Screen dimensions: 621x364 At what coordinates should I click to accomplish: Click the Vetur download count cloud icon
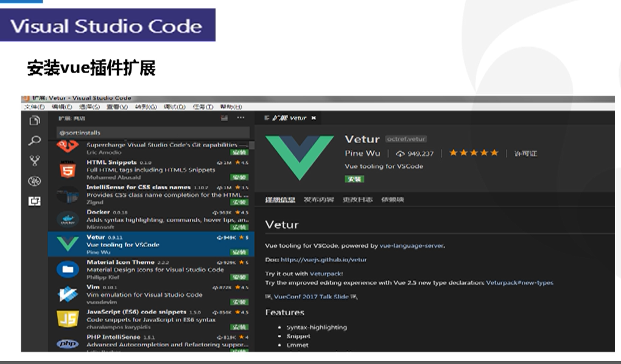400,153
